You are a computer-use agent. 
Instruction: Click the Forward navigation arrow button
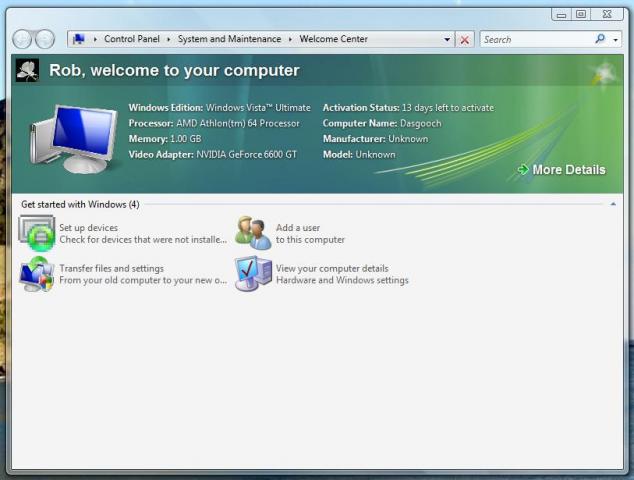(x=44, y=39)
